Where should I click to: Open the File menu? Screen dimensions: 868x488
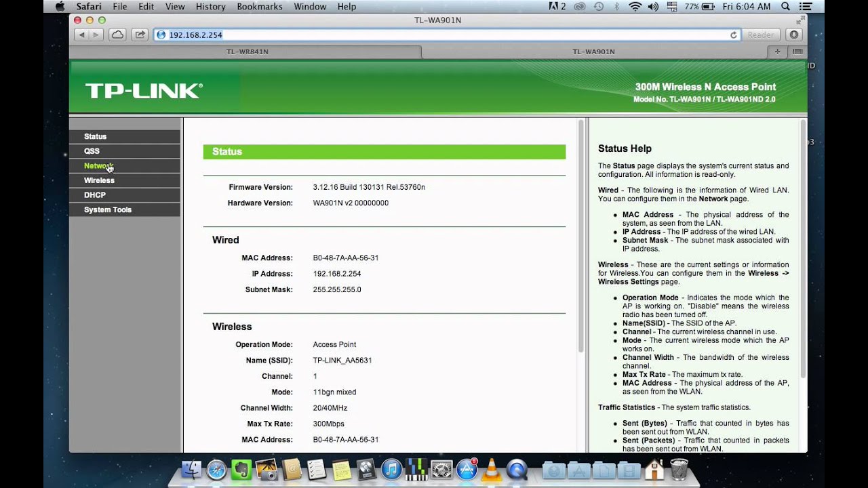120,7
